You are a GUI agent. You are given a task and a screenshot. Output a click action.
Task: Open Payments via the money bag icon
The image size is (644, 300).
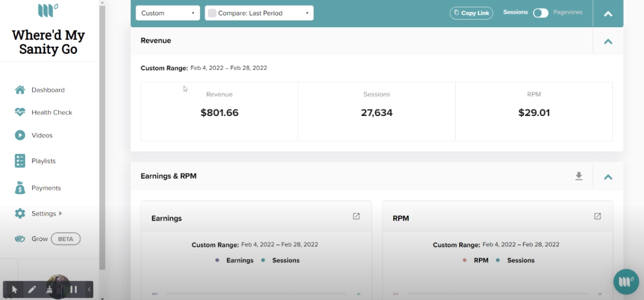click(x=20, y=188)
